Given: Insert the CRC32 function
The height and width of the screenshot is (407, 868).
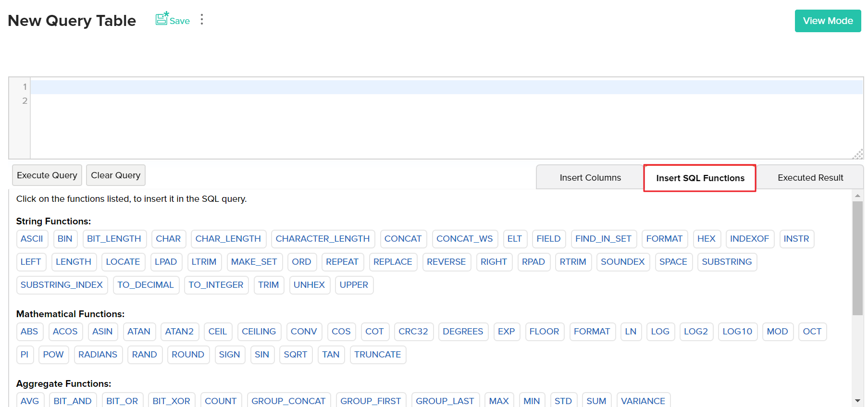Looking at the screenshot, I should 413,332.
